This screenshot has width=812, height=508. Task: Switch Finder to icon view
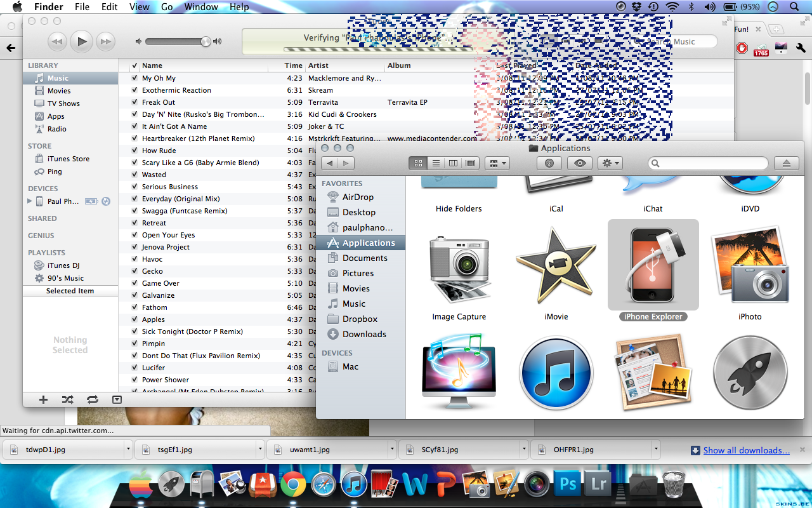418,163
